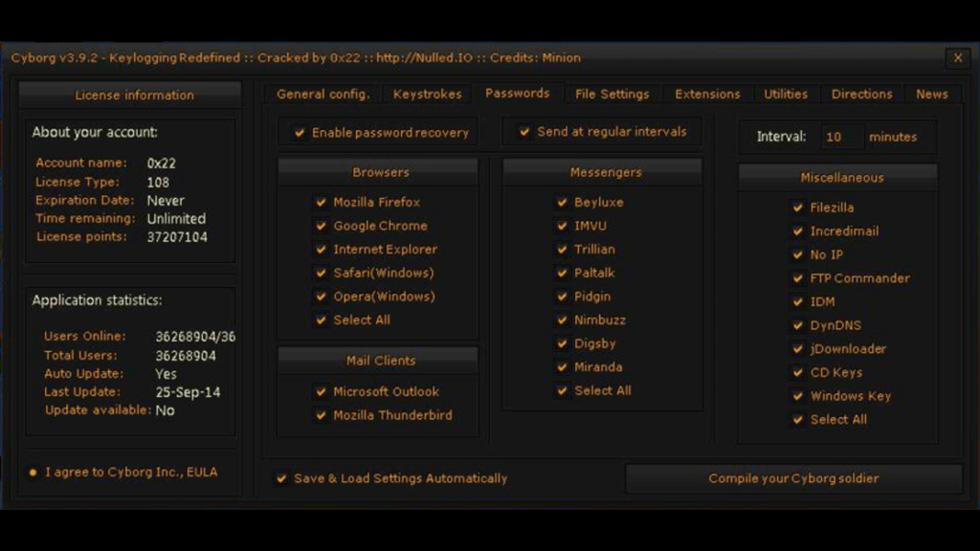Toggle Enable password recovery checkbox

(300, 132)
